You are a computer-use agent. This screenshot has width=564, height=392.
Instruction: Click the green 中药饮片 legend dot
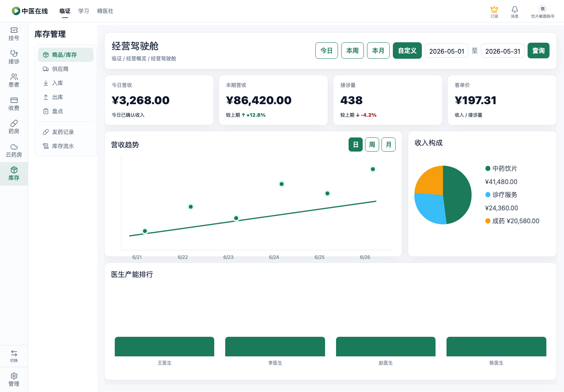click(488, 168)
